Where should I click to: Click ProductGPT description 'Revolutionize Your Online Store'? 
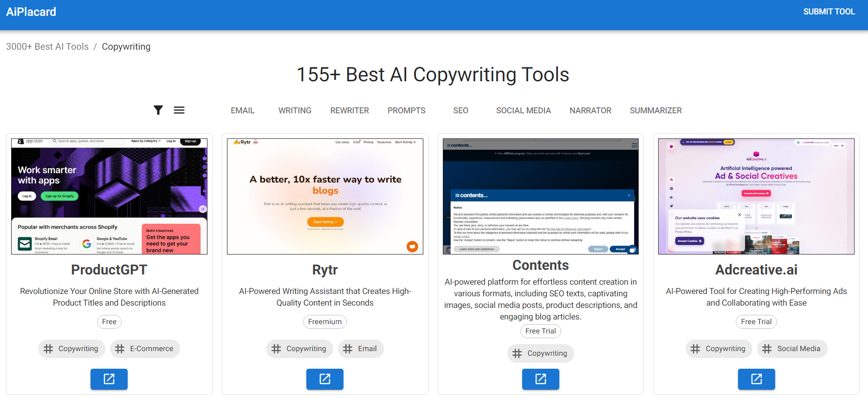coord(109,297)
